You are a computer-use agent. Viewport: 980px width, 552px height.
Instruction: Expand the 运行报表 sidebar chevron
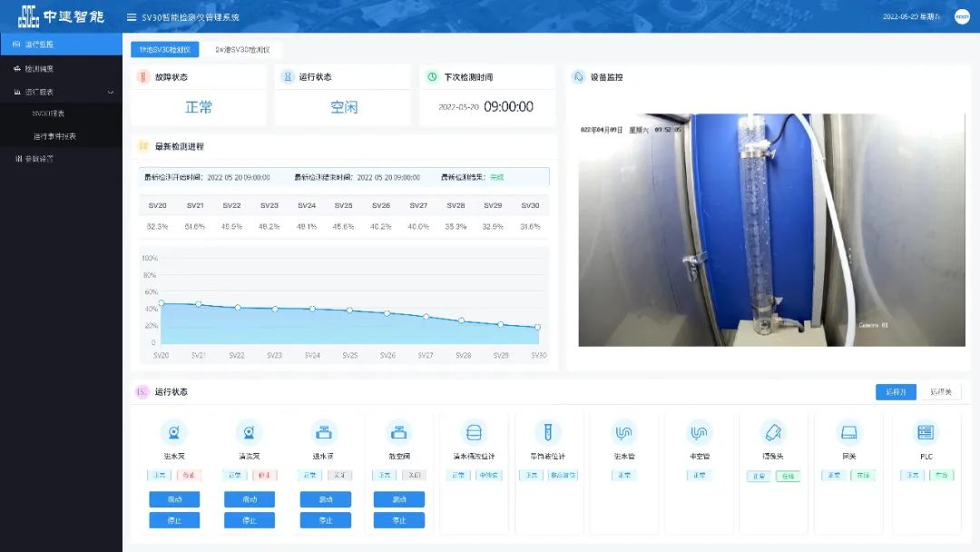[111, 92]
